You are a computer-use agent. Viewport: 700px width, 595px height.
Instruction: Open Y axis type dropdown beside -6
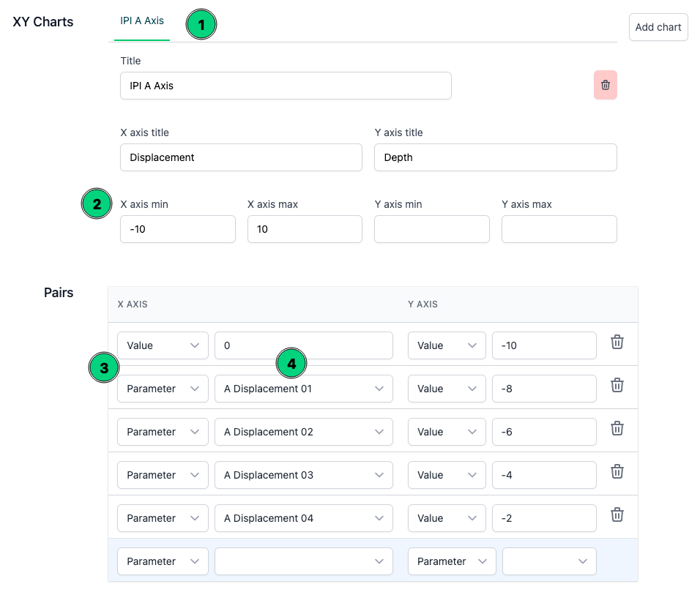[446, 432]
